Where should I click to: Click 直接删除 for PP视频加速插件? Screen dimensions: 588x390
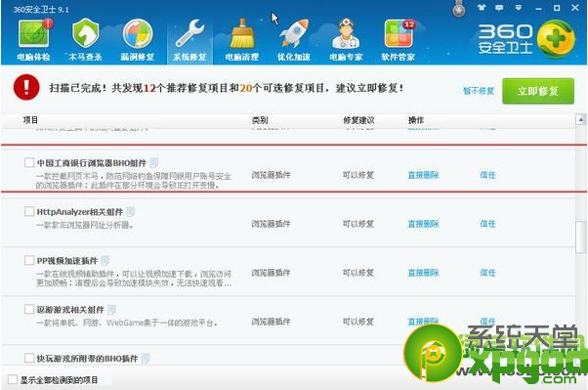(423, 273)
